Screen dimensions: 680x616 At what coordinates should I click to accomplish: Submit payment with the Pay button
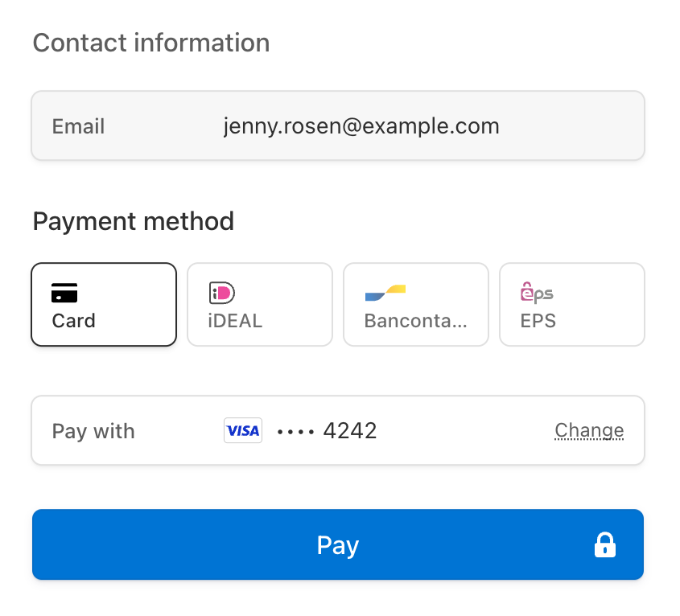click(338, 544)
